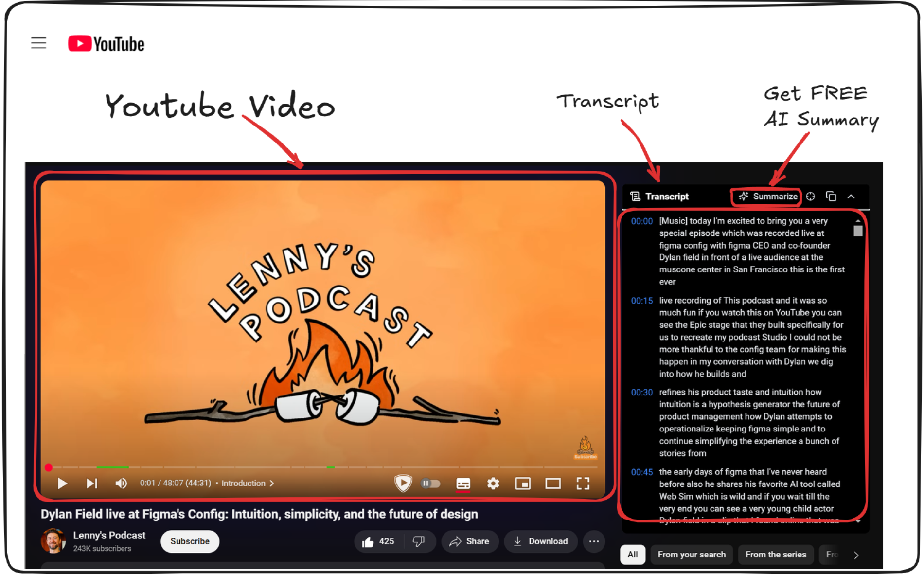The height and width of the screenshot is (574, 924).
Task: Download the video
Action: click(x=541, y=541)
